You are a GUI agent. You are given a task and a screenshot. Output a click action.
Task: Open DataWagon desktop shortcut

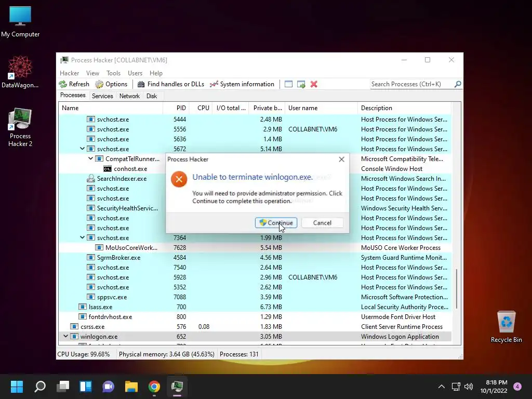click(20, 72)
